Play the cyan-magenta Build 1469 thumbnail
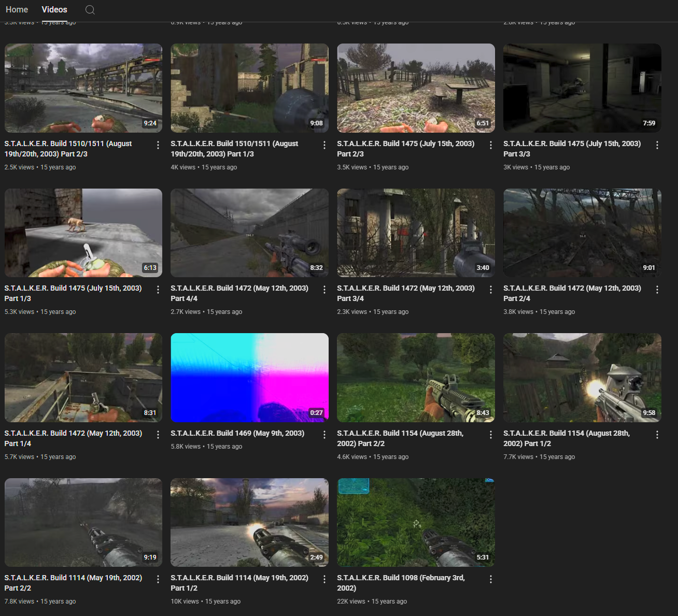 pyautogui.click(x=250, y=378)
